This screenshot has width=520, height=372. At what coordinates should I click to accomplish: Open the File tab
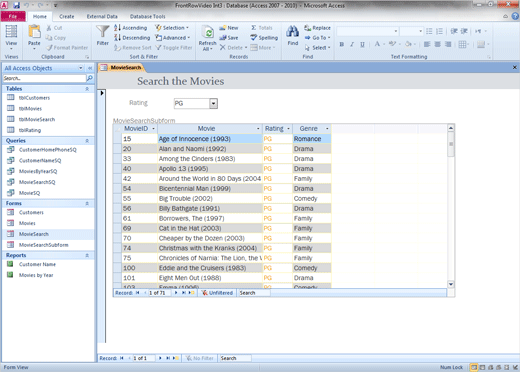click(x=13, y=16)
